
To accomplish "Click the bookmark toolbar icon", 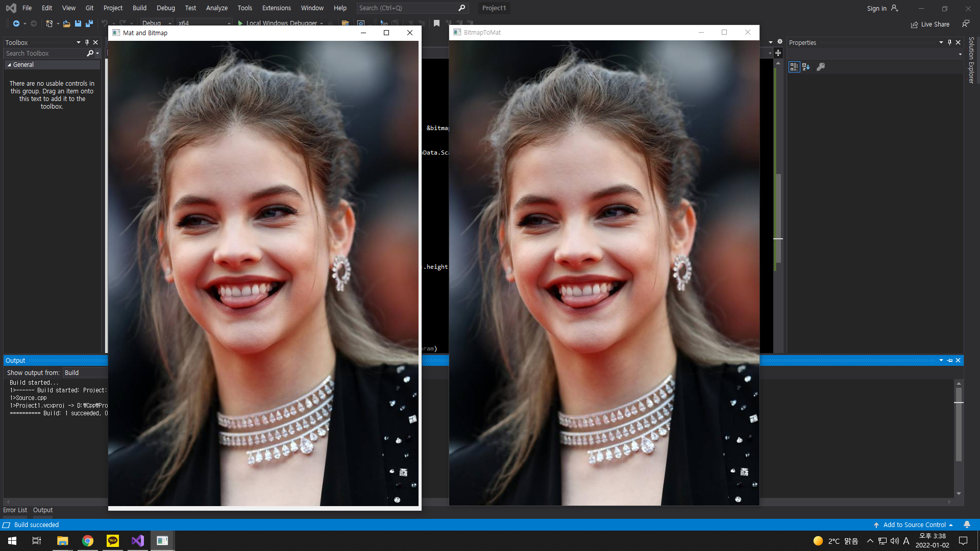I will pyautogui.click(x=436, y=23).
